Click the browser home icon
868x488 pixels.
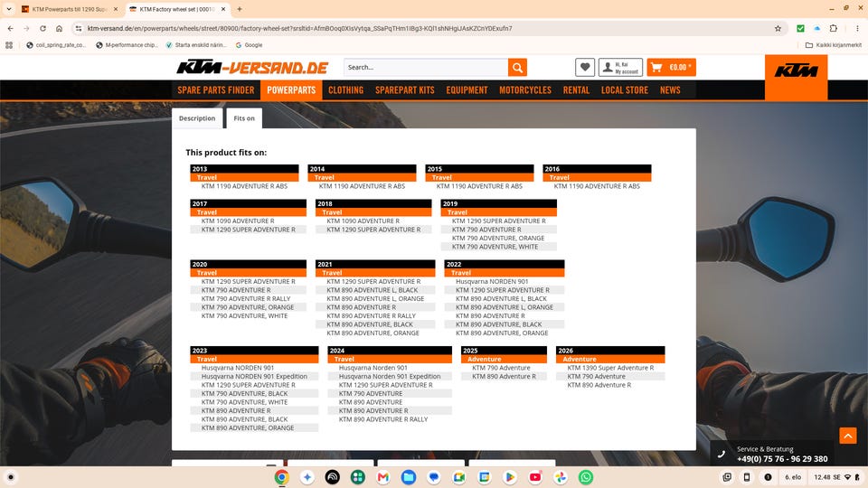(x=59, y=28)
